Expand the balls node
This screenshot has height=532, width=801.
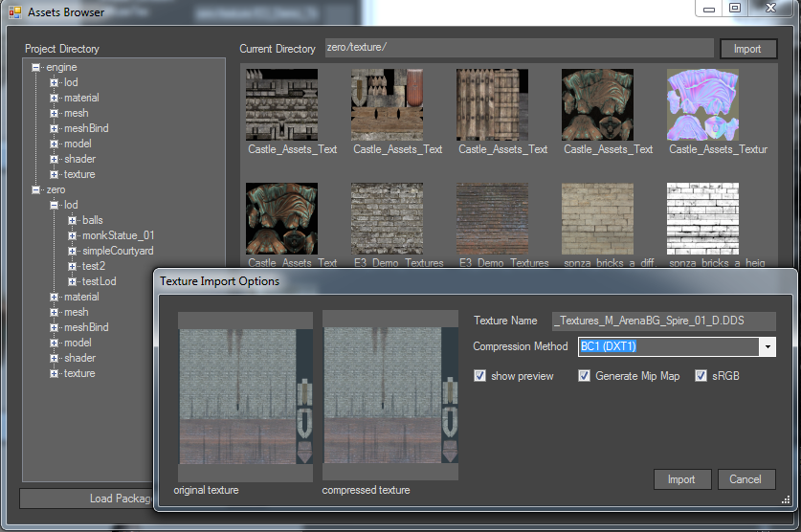click(x=73, y=221)
